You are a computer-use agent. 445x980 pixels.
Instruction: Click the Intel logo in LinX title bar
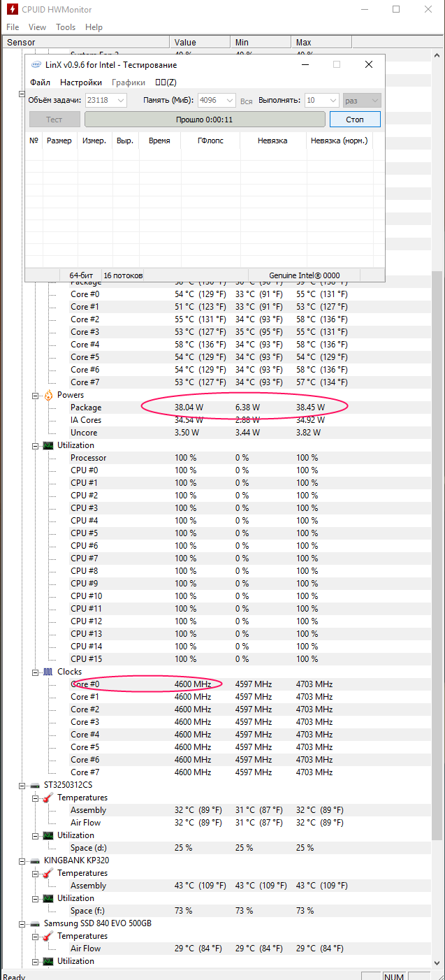click(36, 65)
